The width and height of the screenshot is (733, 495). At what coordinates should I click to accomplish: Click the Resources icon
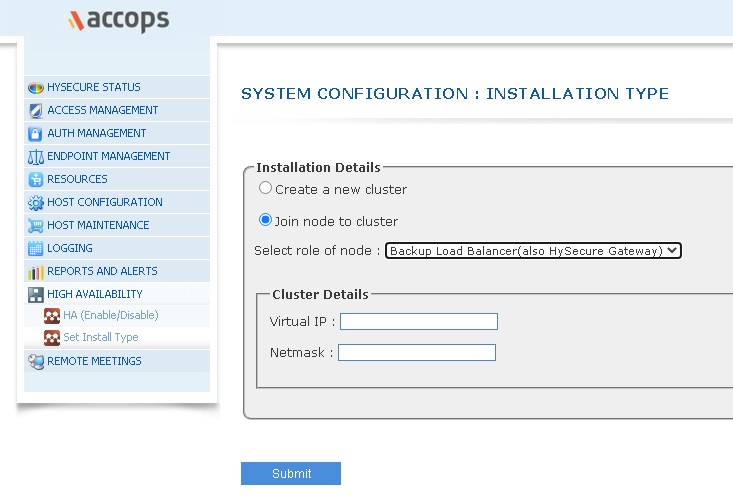coord(36,179)
